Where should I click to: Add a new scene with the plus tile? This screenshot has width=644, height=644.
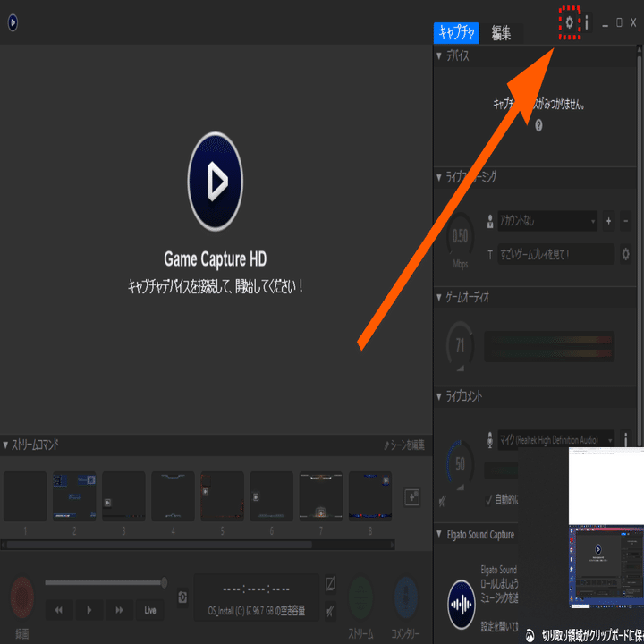[412, 497]
